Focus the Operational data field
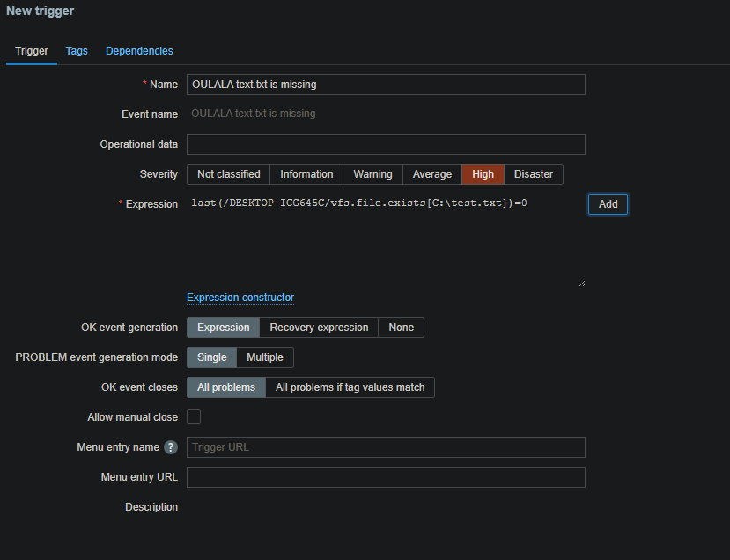Viewport: 730px width, 560px height. pos(386,144)
